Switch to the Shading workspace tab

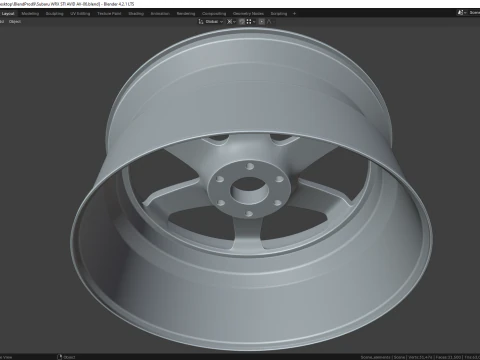pyautogui.click(x=136, y=14)
